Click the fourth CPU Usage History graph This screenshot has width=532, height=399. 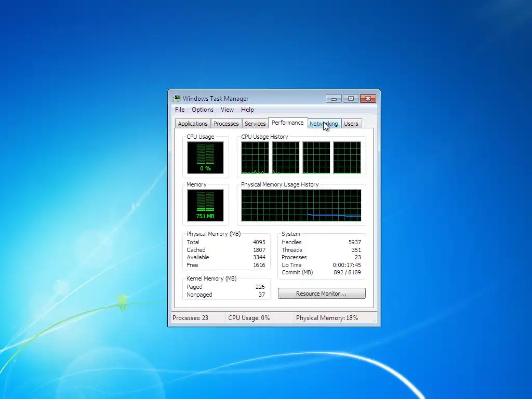347,158
